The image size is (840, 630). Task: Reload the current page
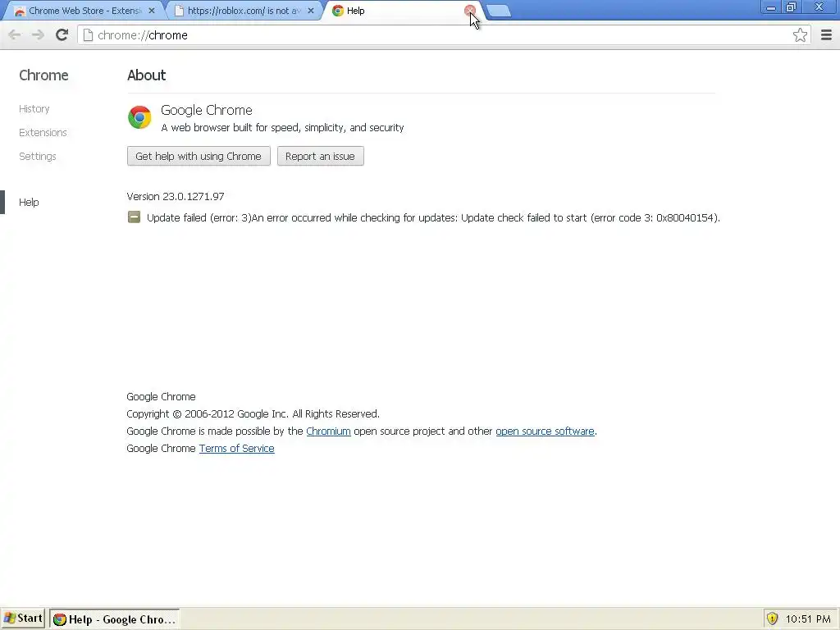click(x=62, y=34)
